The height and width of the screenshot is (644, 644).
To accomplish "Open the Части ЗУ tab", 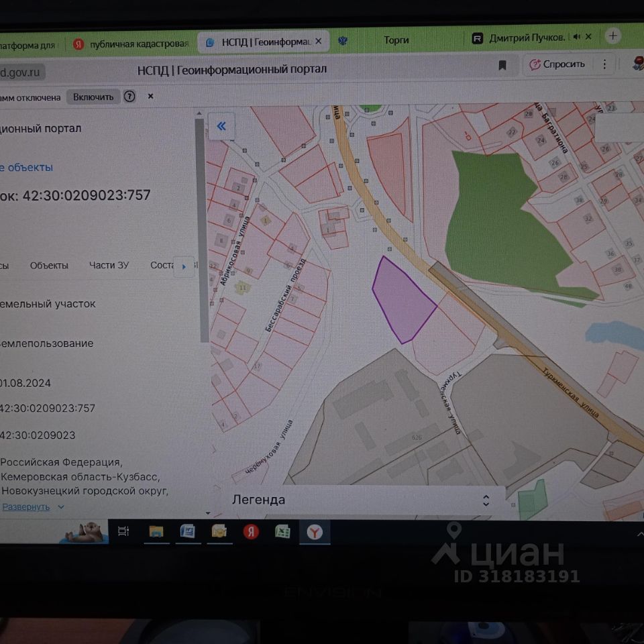I will [109, 266].
